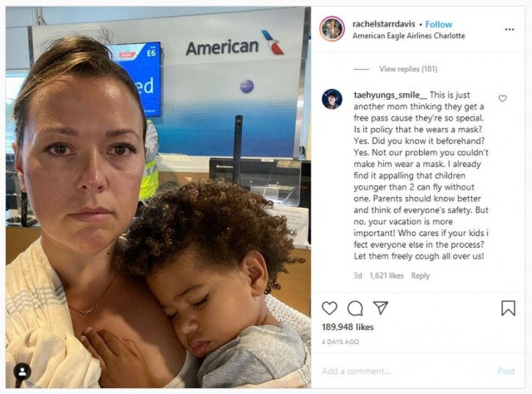Focus the Add a comment field
Image resolution: width=532 pixels, height=394 pixels.
404,371
